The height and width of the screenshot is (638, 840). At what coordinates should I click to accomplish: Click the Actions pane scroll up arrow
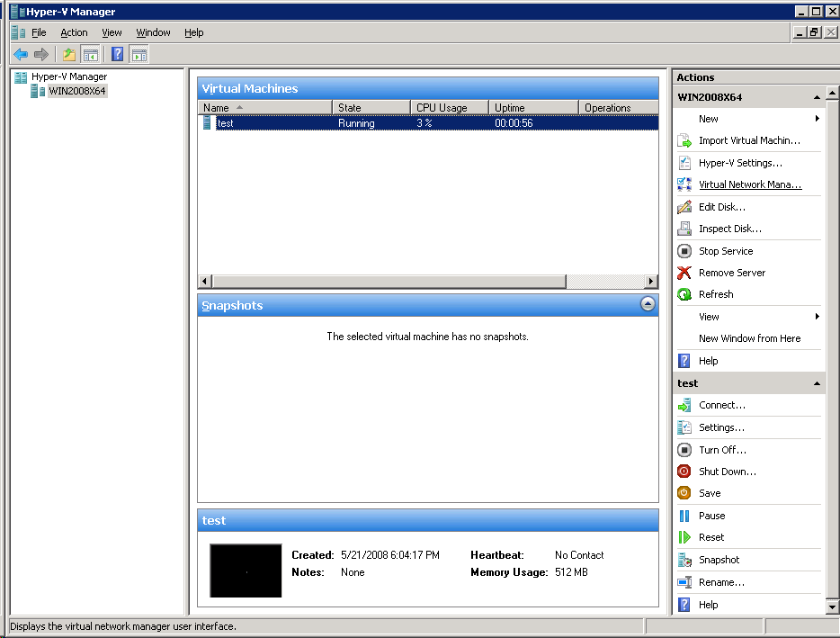click(x=833, y=93)
